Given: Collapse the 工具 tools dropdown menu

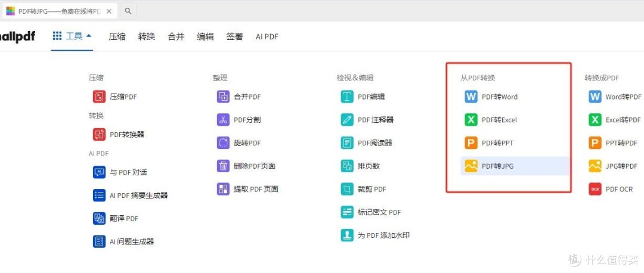Looking at the screenshot, I should [72, 36].
